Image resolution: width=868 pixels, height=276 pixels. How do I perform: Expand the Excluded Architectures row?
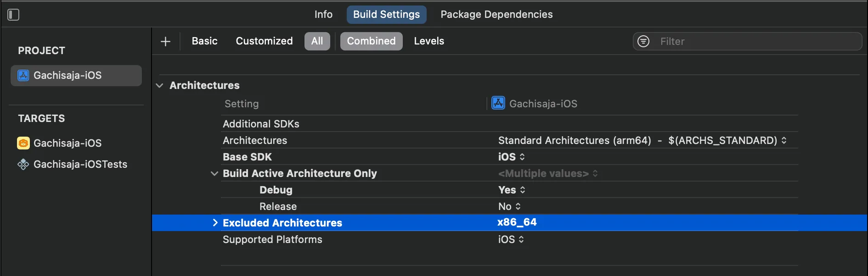click(214, 223)
